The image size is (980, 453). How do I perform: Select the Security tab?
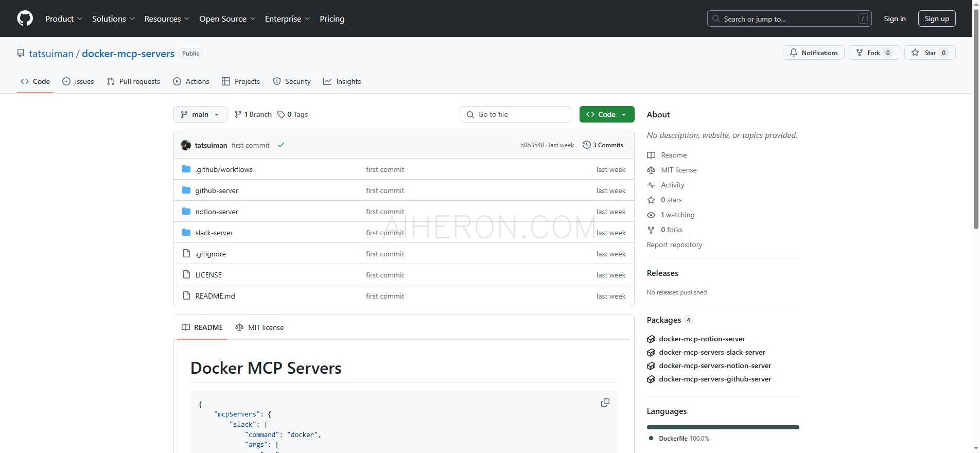pyautogui.click(x=292, y=81)
